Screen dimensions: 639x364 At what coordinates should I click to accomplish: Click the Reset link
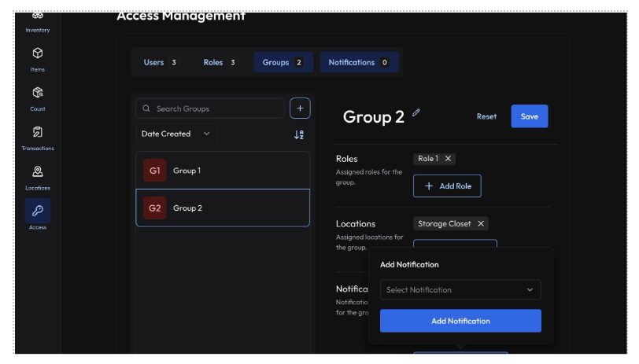click(486, 116)
